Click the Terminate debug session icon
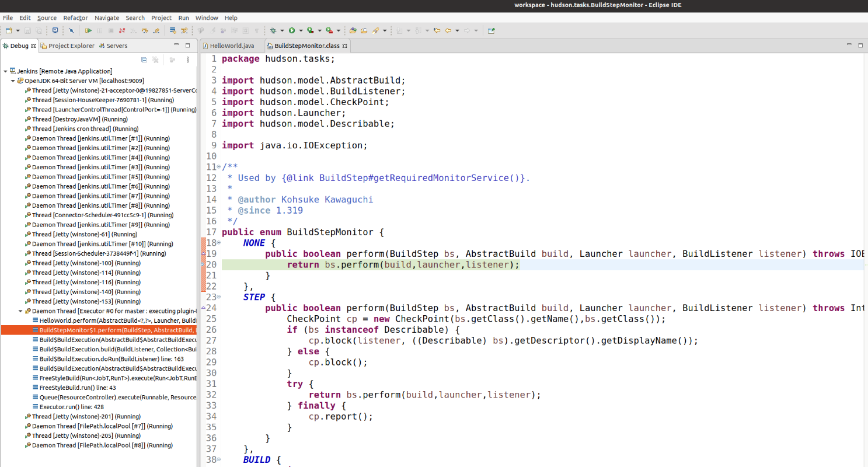868x467 pixels. point(111,30)
